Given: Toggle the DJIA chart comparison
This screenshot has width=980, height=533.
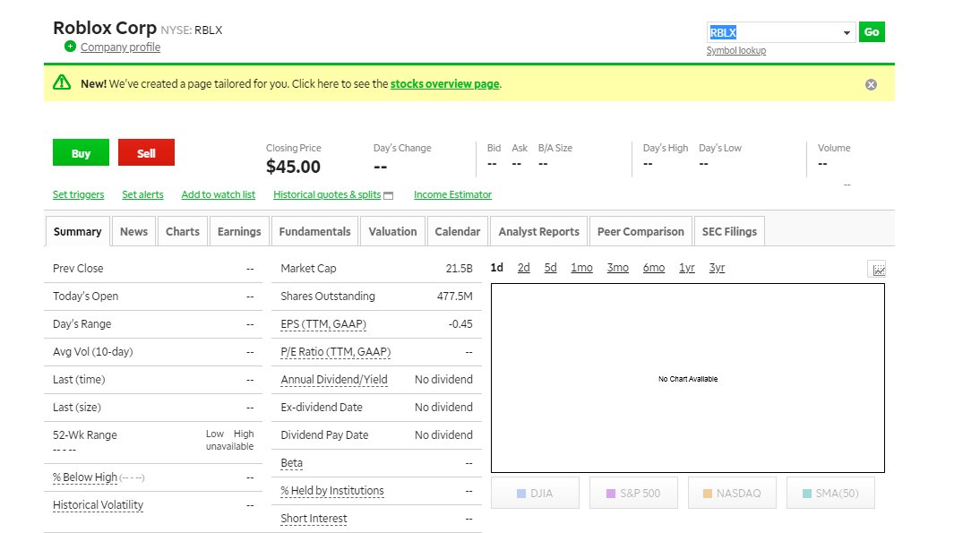Looking at the screenshot, I should pos(535,493).
